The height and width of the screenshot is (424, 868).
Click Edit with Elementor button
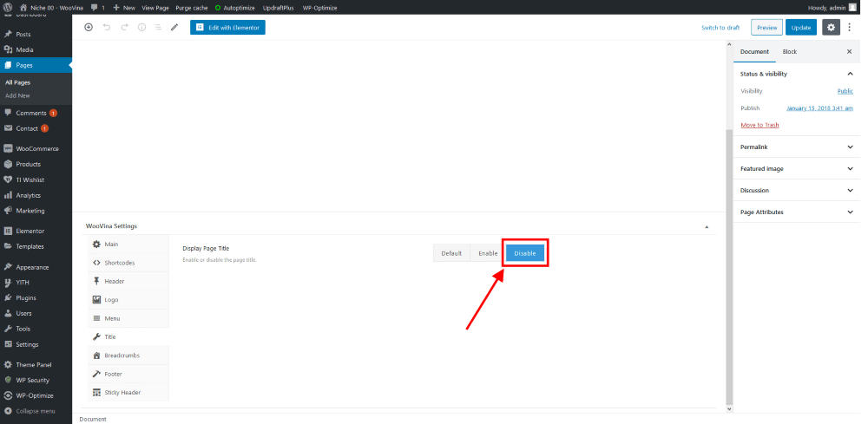227,27
